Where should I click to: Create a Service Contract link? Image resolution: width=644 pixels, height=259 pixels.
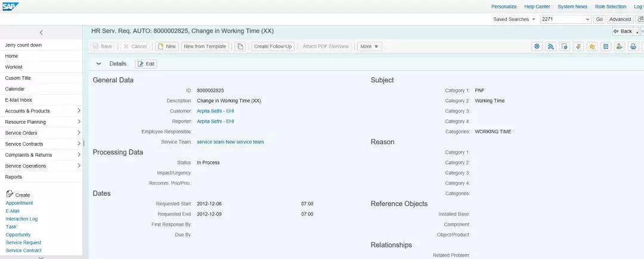coord(23,251)
